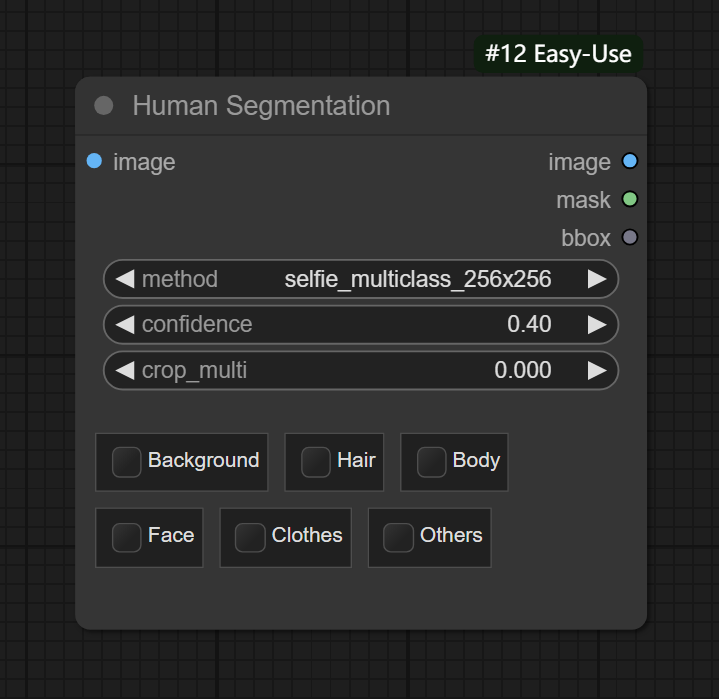Image resolution: width=719 pixels, height=699 pixels.
Task: Click the blue image output connector
Action: [x=629, y=162]
